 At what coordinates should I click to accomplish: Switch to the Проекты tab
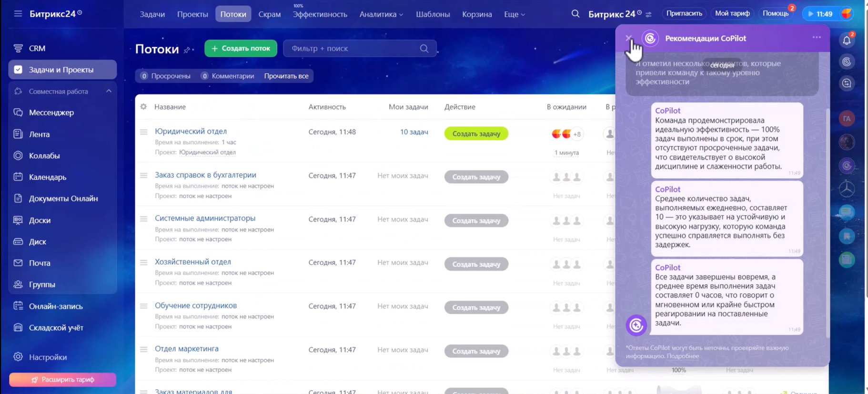pyautogui.click(x=192, y=14)
